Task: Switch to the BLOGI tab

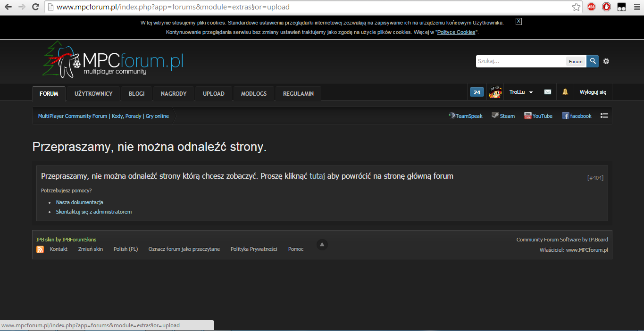Action: point(137,93)
